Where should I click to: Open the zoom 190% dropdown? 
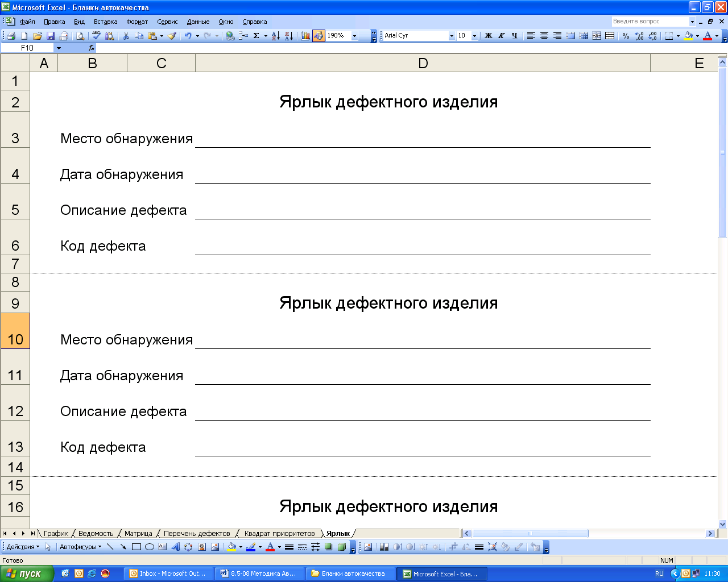coord(354,36)
